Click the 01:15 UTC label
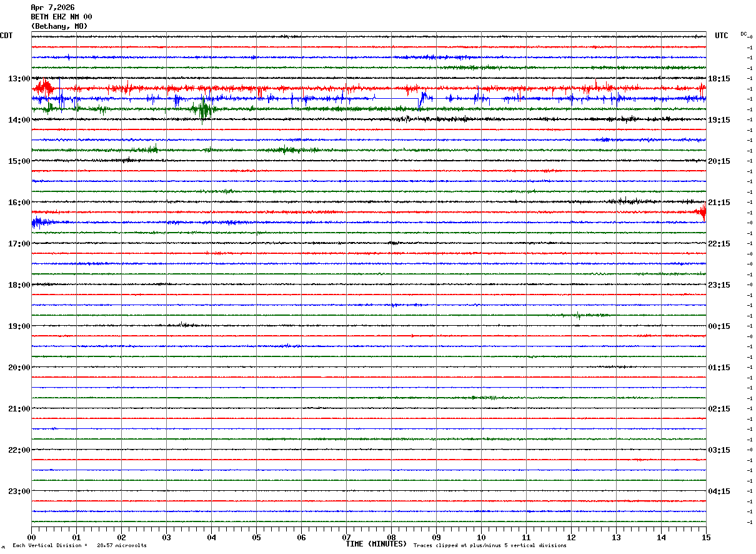The image size is (756, 554). point(719,368)
